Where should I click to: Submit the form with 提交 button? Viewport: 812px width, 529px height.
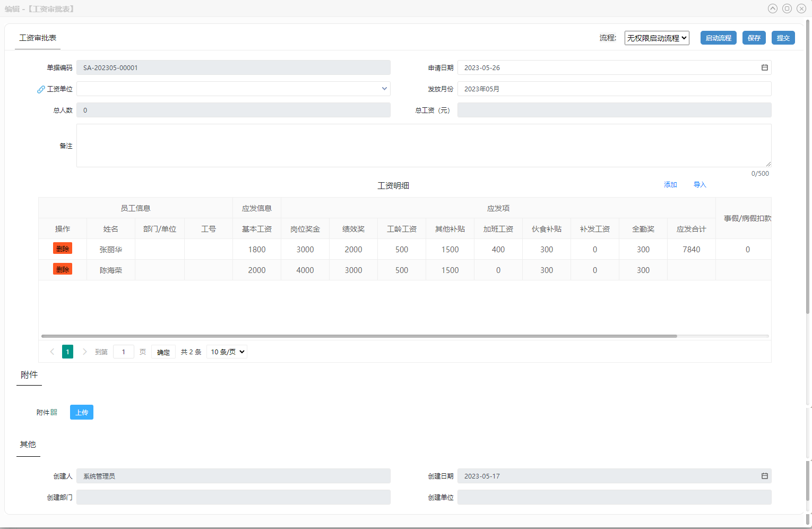click(x=783, y=38)
